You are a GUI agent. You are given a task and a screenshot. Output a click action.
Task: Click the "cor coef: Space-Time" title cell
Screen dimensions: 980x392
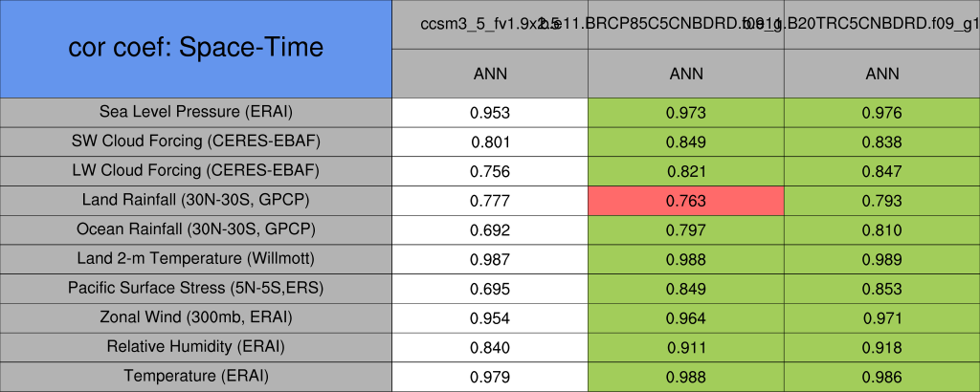click(196, 49)
